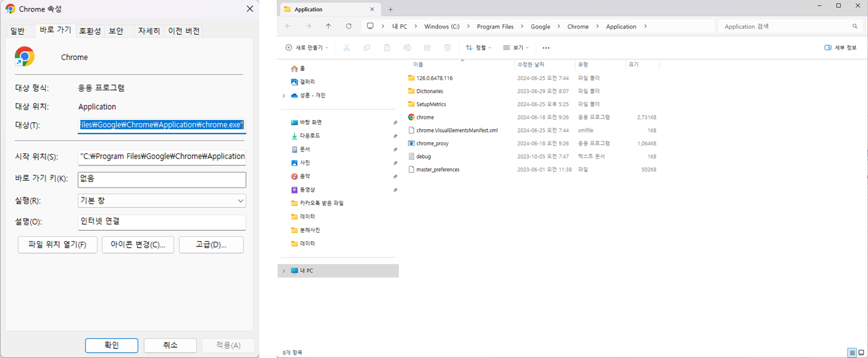Toggle the 세부 정보 details pane
Screen dimensions: 868x358
[841, 48]
